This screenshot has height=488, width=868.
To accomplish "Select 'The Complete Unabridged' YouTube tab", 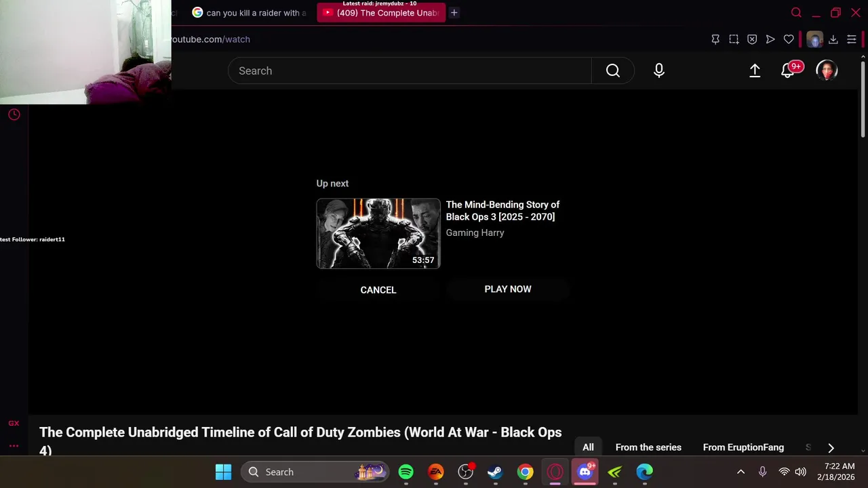I will [381, 13].
